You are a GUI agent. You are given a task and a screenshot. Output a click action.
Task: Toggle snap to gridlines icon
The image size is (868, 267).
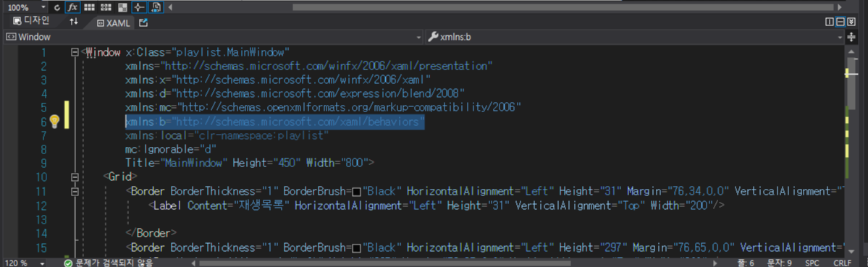click(x=106, y=8)
